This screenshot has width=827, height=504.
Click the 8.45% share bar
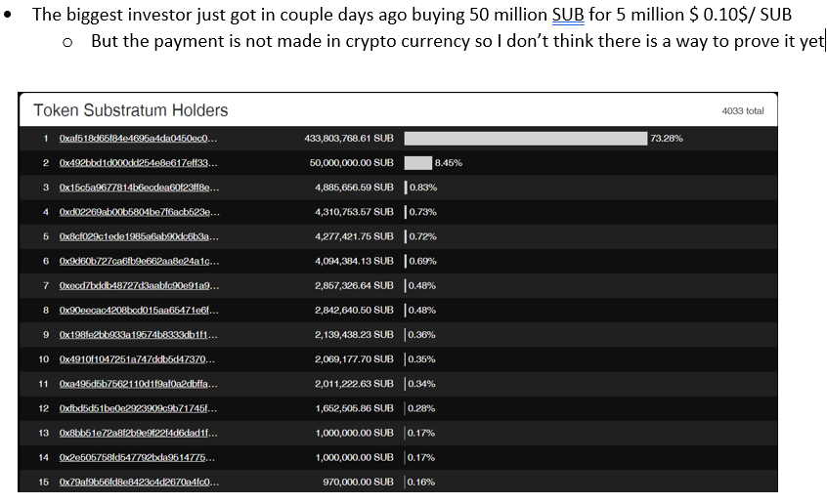[x=418, y=163]
